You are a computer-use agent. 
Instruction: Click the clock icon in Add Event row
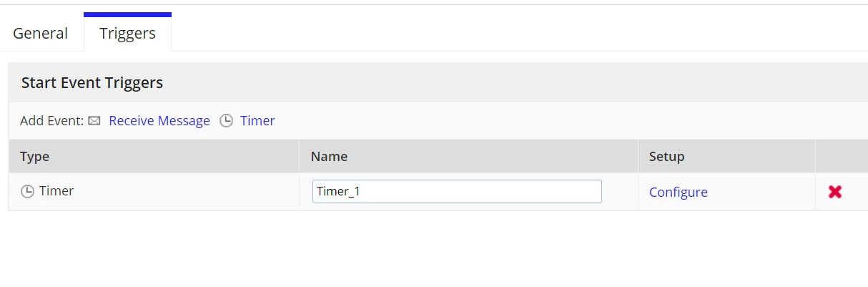pos(226,121)
